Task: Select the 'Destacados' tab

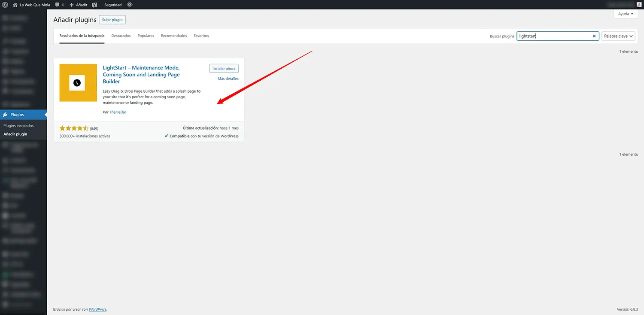Action: coord(121,36)
